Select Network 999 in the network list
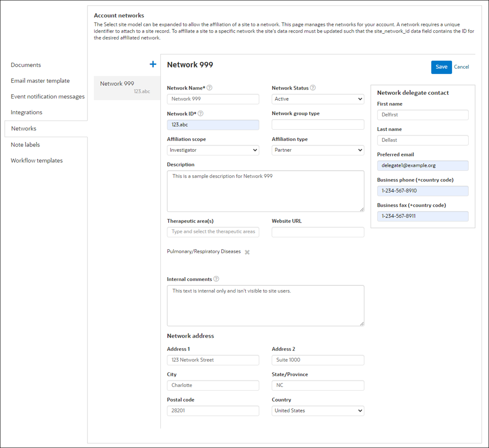 coord(127,88)
